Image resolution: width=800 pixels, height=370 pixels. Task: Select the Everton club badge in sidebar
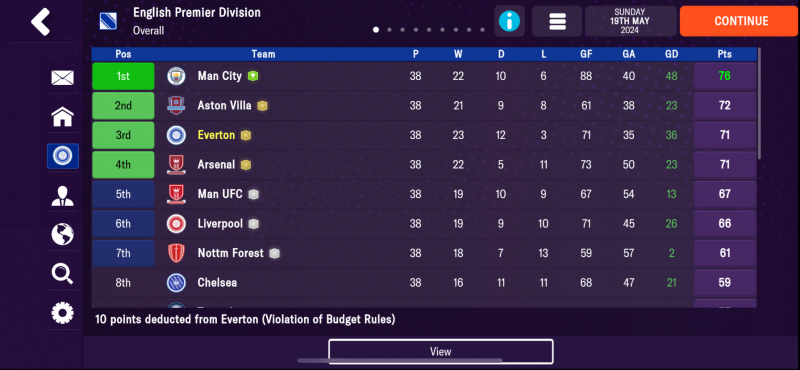coord(63,156)
